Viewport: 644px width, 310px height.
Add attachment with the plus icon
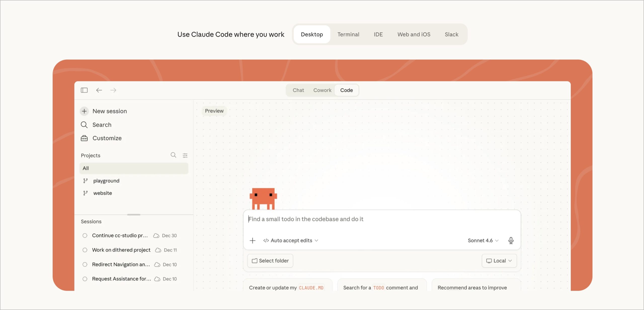click(x=253, y=240)
